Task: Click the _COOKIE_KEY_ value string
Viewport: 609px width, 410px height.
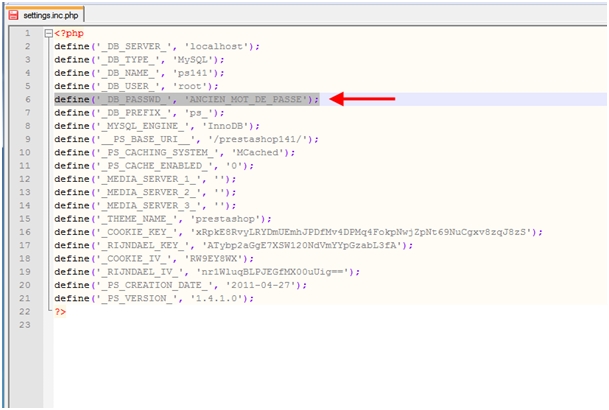Action: tap(361, 232)
